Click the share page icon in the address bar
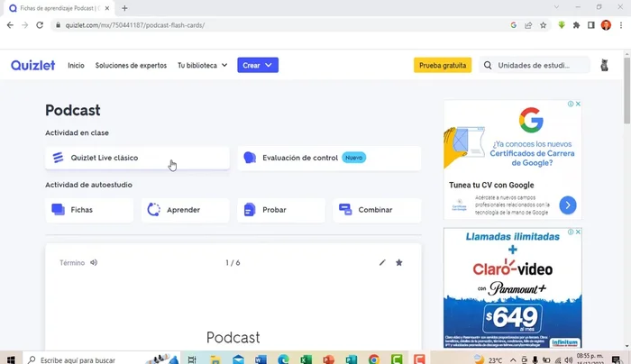631x364 pixels. pyautogui.click(x=528, y=25)
